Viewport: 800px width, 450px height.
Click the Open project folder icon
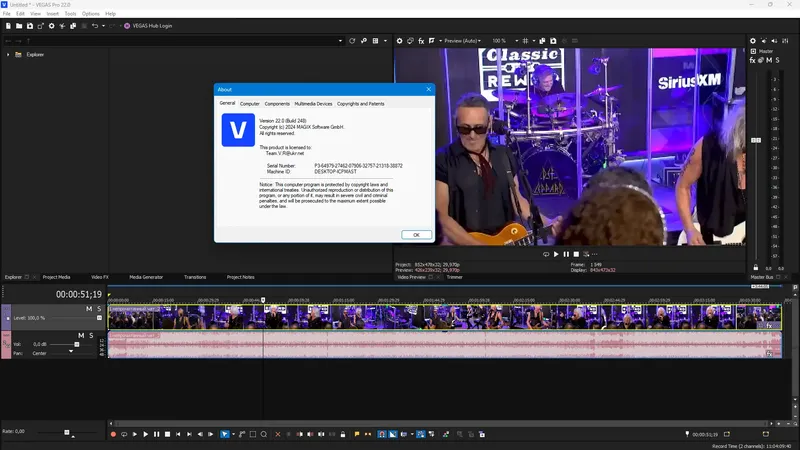(21, 25)
